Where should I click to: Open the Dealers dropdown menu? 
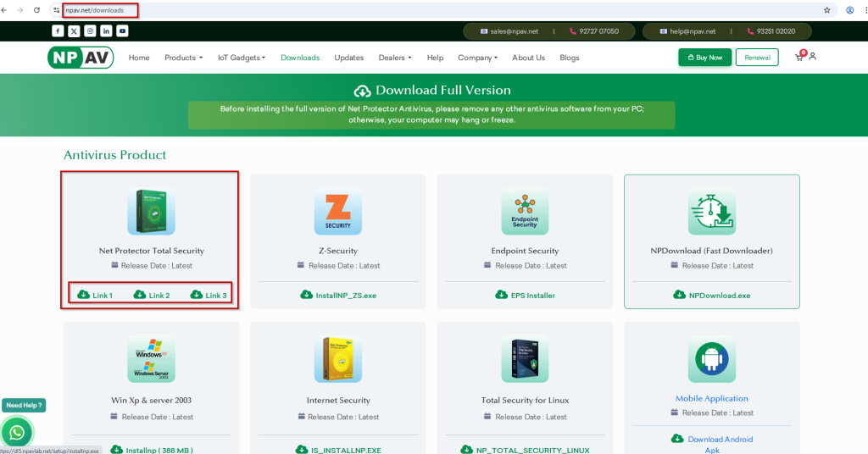click(x=394, y=58)
